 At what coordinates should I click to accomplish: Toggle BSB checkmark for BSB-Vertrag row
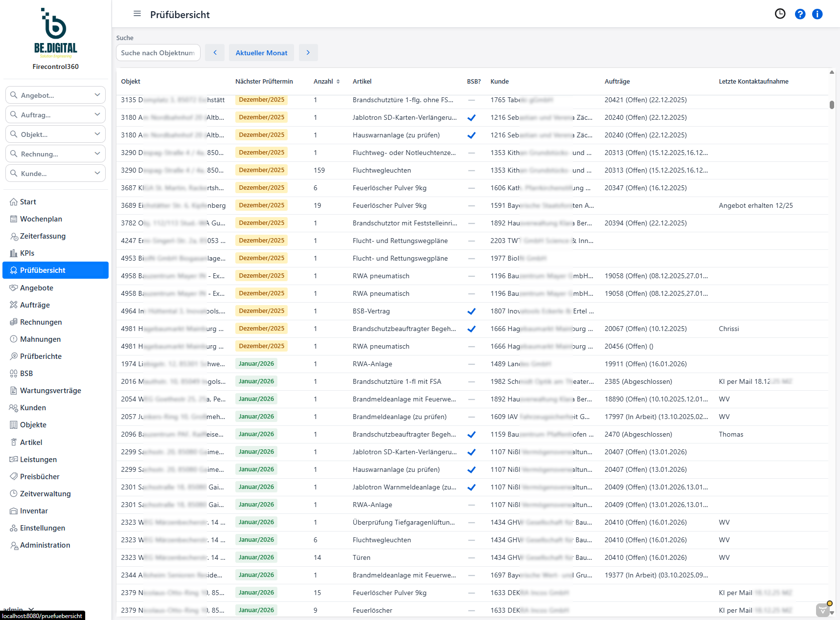point(471,311)
